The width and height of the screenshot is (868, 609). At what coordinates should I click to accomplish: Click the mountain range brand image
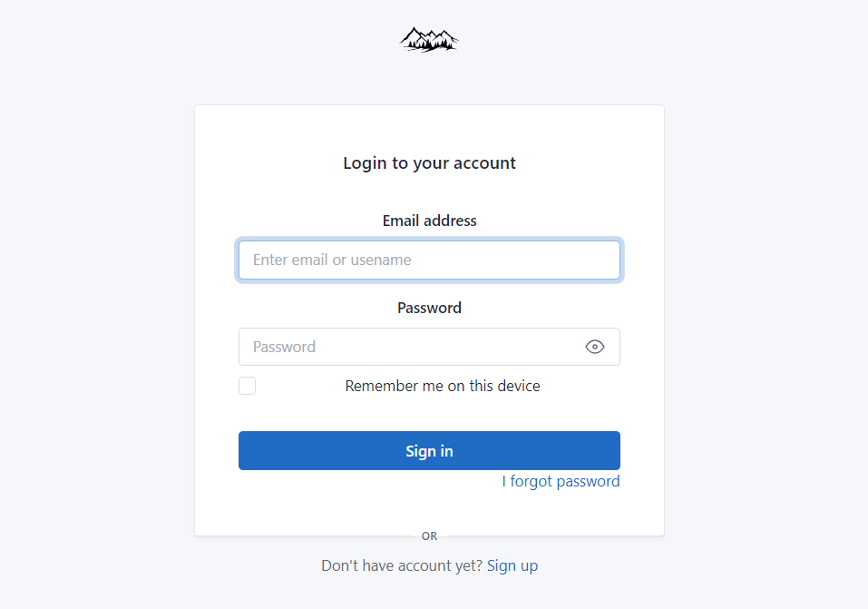pyautogui.click(x=429, y=39)
